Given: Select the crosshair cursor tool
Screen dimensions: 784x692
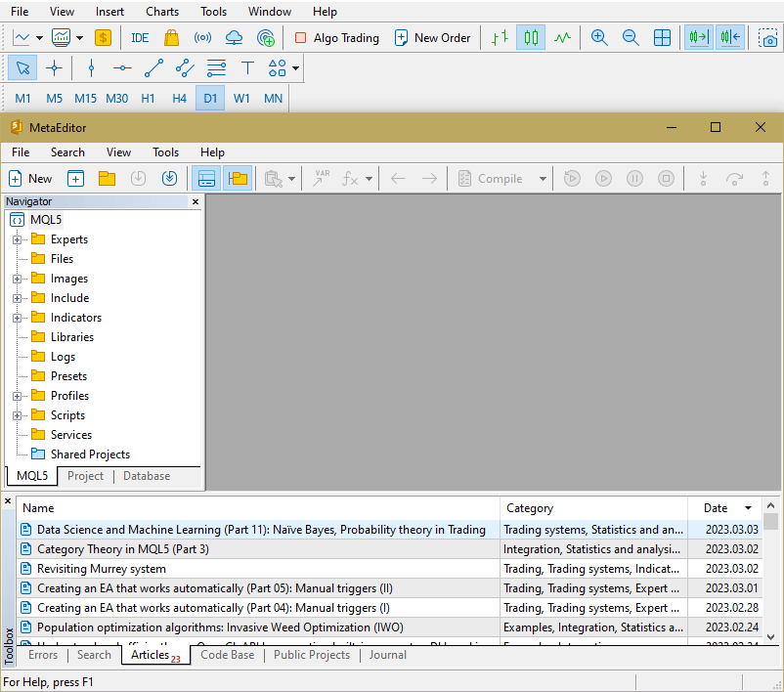Looking at the screenshot, I should pyautogui.click(x=54, y=67).
